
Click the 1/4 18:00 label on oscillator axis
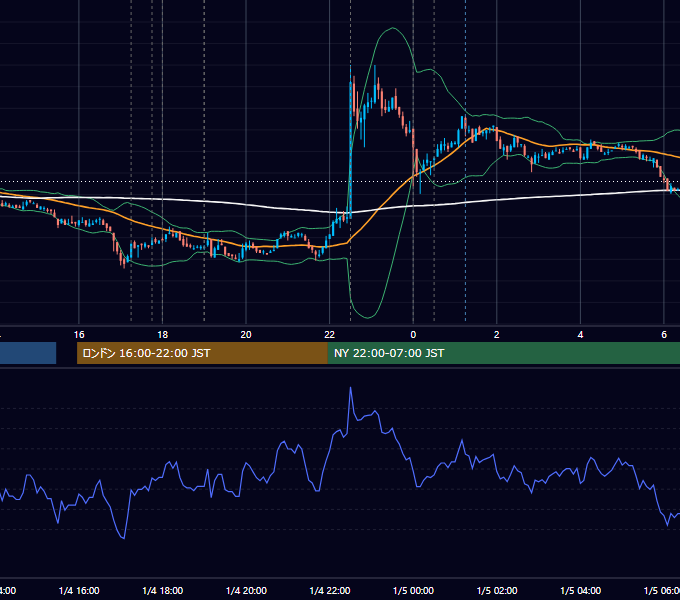point(163,590)
